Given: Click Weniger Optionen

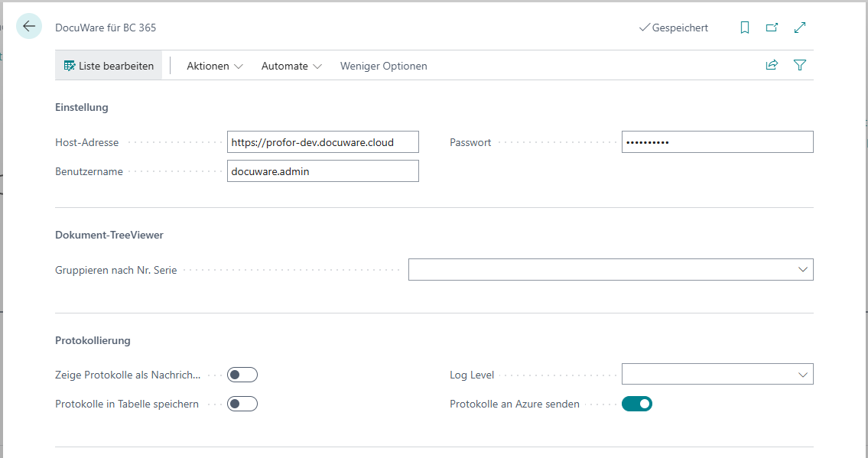Looking at the screenshot, I should tap(384, 66).
